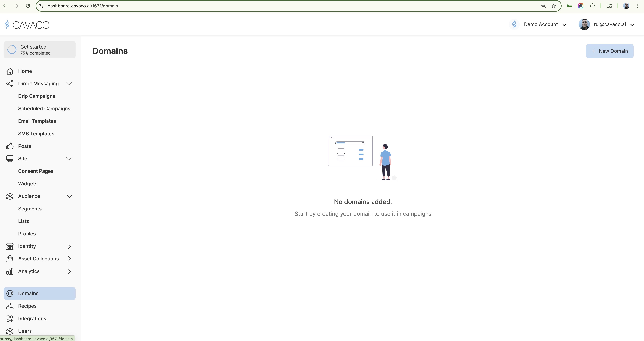Click the browser address bar URL

pos(83,6)
